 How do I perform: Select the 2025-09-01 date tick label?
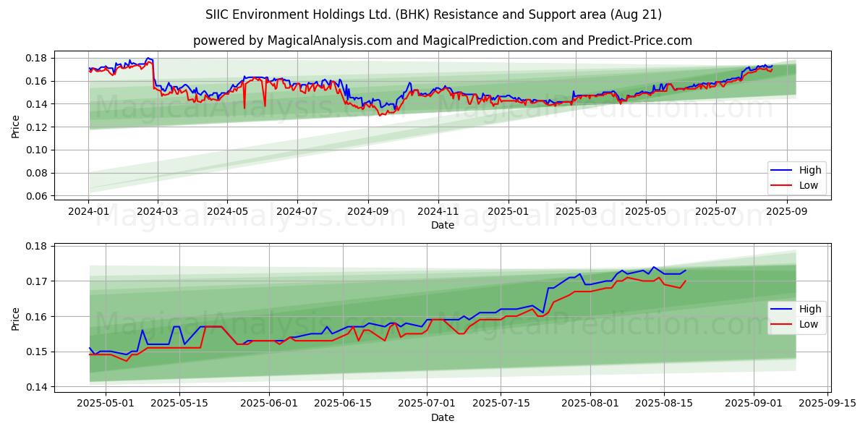tap(754, 404)
